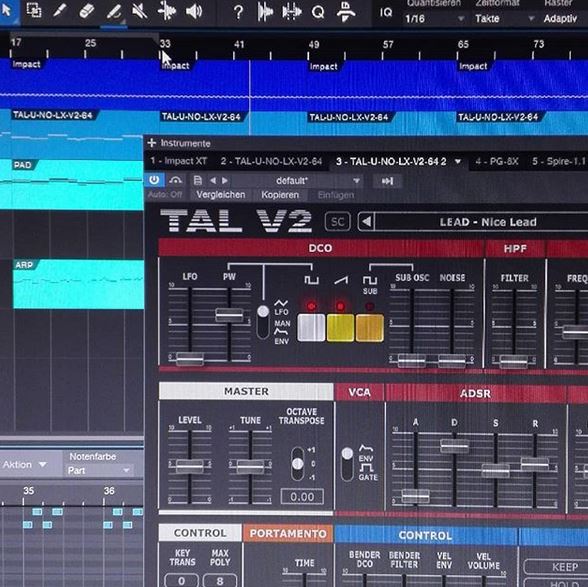Select the PAD clip in arrangement
This screenshot has height=587, width=588.
point(72,184)
